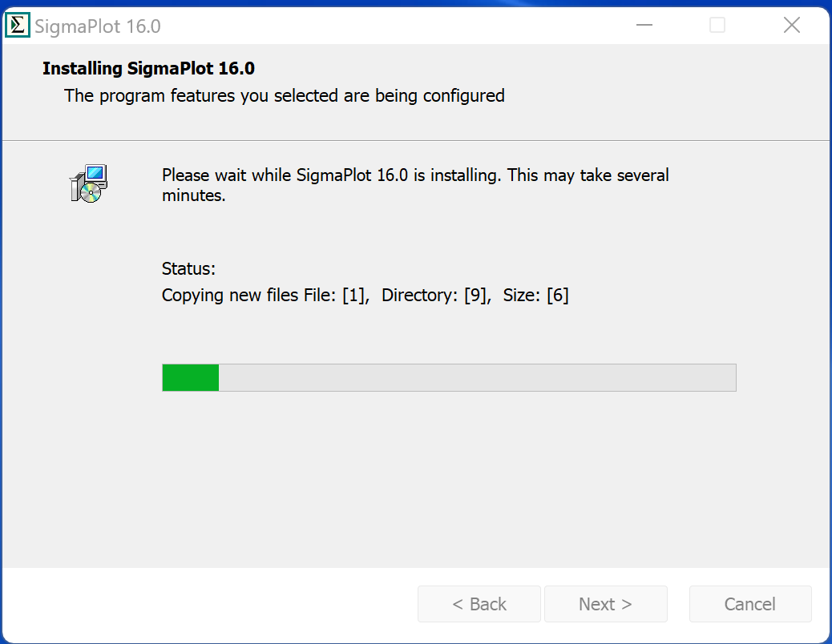Click the 'SigmaPlot 16.0' title bar text
Viewport: 832px width, 644px height.
coord(98,26)
